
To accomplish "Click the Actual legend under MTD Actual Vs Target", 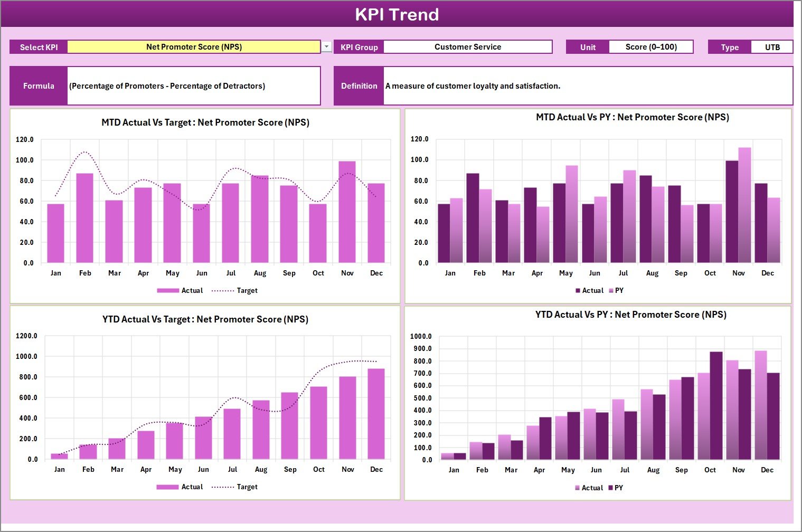I will 192,290.
